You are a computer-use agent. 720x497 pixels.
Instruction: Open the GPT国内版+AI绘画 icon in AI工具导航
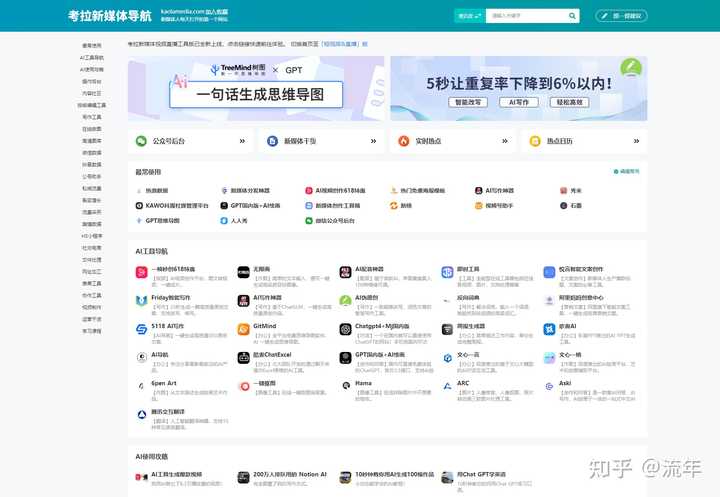[x=345, y=358]
